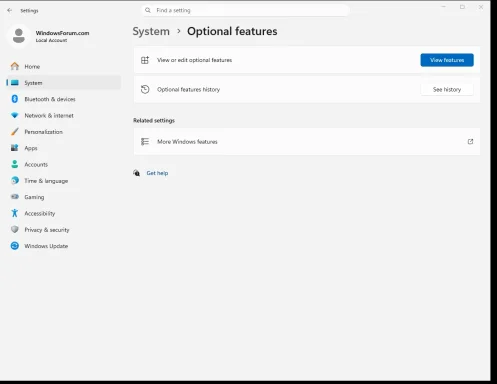Click the optional features grid icon
The width and height of the screenshot is (497, 384).
pos(145,60)
